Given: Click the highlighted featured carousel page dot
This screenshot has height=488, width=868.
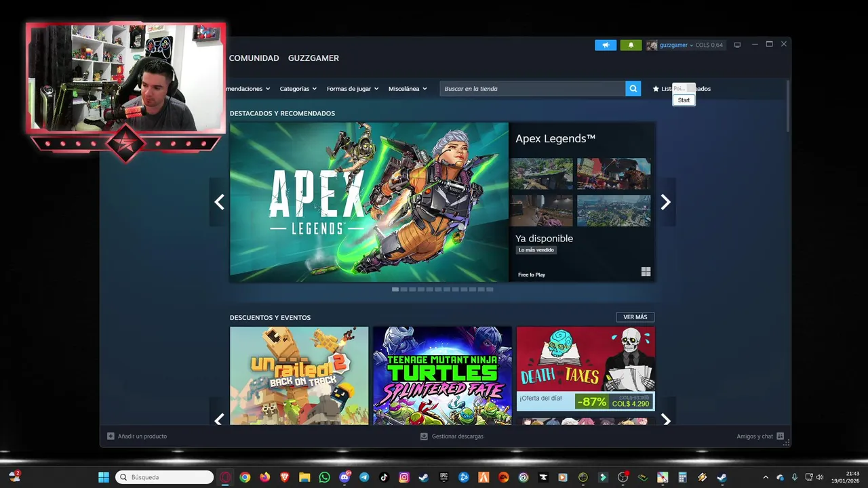Looking at the screenshot, I should pos(395,289).
